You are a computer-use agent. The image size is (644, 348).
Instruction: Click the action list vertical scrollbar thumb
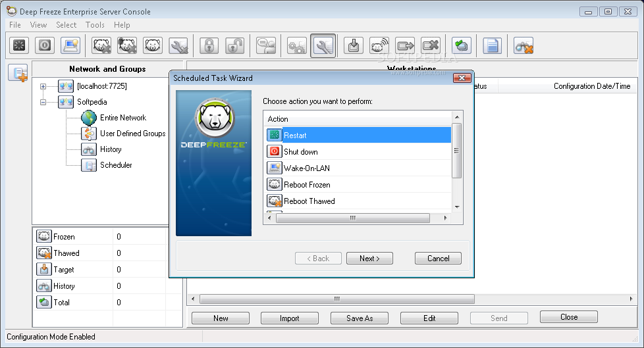point(457,151)
